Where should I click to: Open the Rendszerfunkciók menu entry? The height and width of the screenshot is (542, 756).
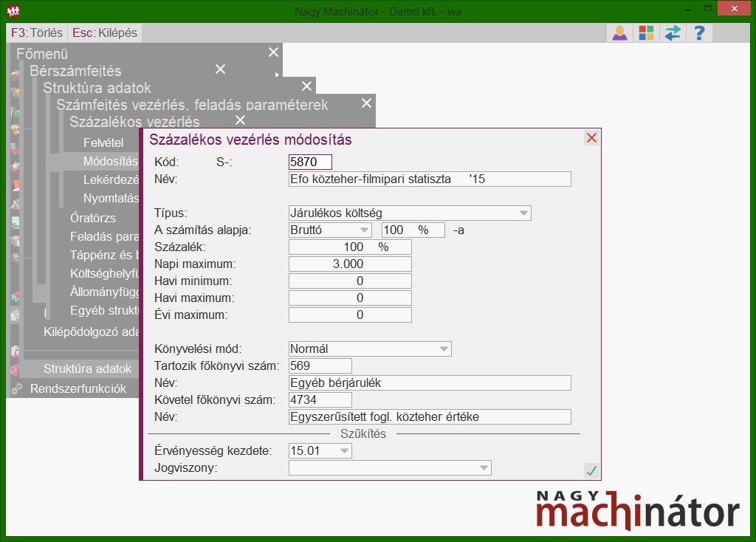pyautogui.click(x=78, y=388)
